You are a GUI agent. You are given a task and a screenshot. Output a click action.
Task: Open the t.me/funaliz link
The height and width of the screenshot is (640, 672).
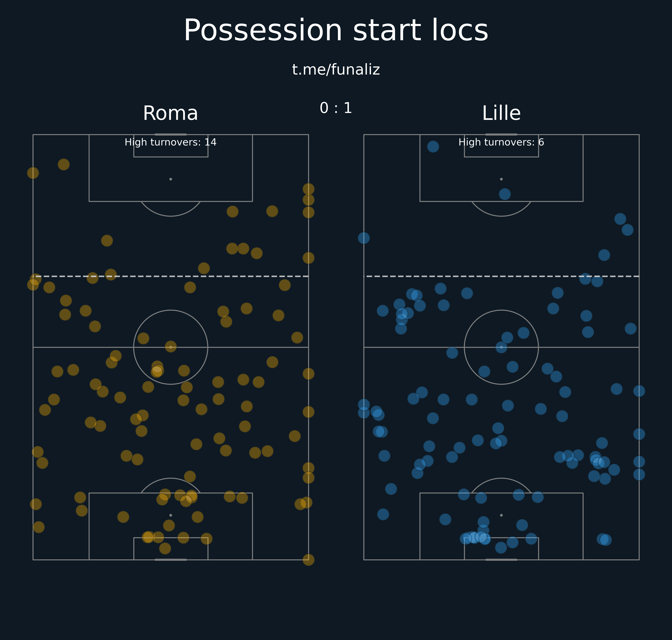[336, 70]
